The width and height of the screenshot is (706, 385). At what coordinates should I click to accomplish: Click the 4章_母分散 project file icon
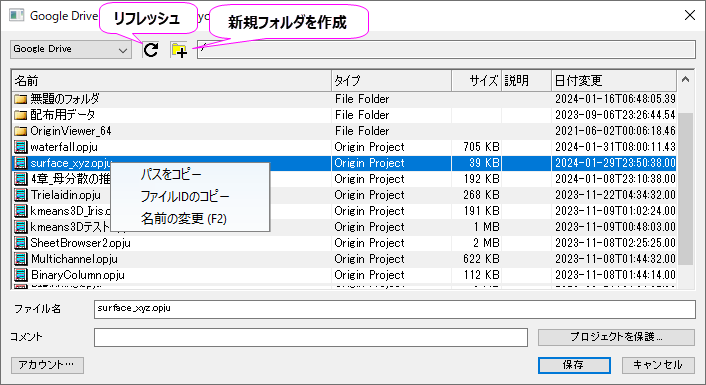21,179
